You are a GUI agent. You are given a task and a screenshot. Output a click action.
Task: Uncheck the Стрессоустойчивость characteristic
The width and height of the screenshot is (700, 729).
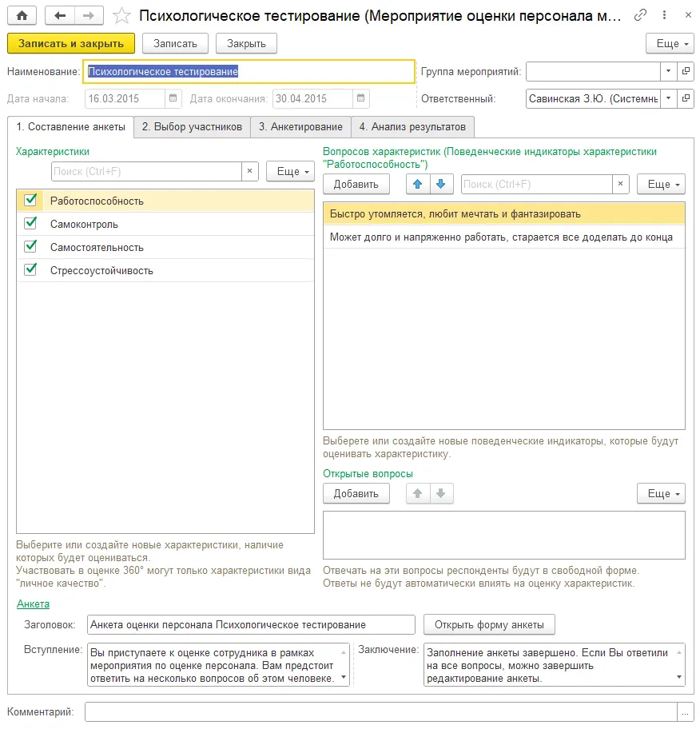click(30, 269)
